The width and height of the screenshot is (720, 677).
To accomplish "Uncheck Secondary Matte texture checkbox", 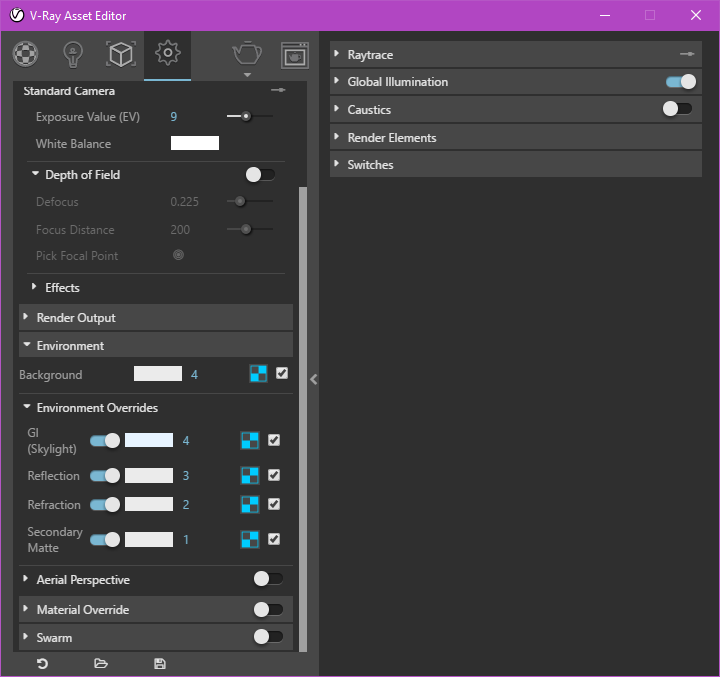I will point(274,539).
